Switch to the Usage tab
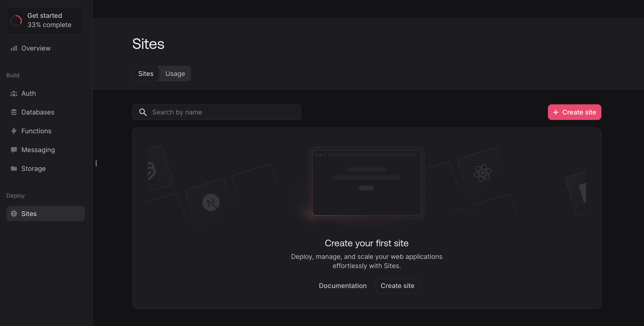 click(175, 73)
